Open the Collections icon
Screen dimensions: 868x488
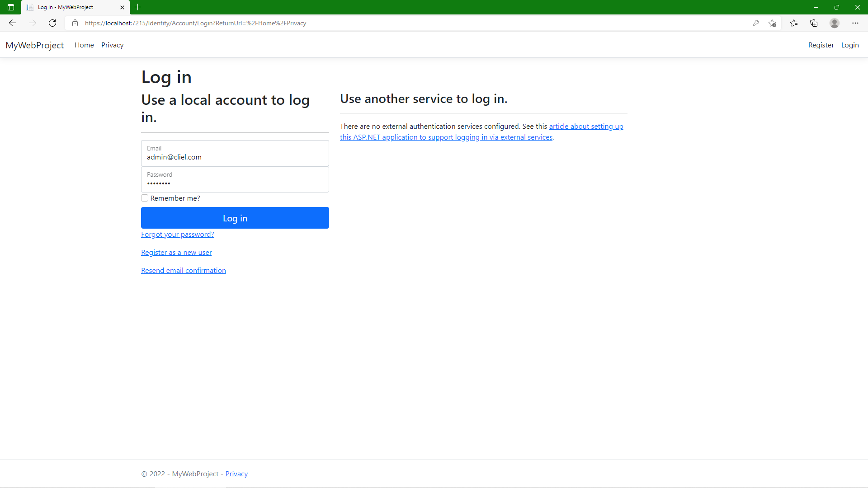tap(814, 23)
